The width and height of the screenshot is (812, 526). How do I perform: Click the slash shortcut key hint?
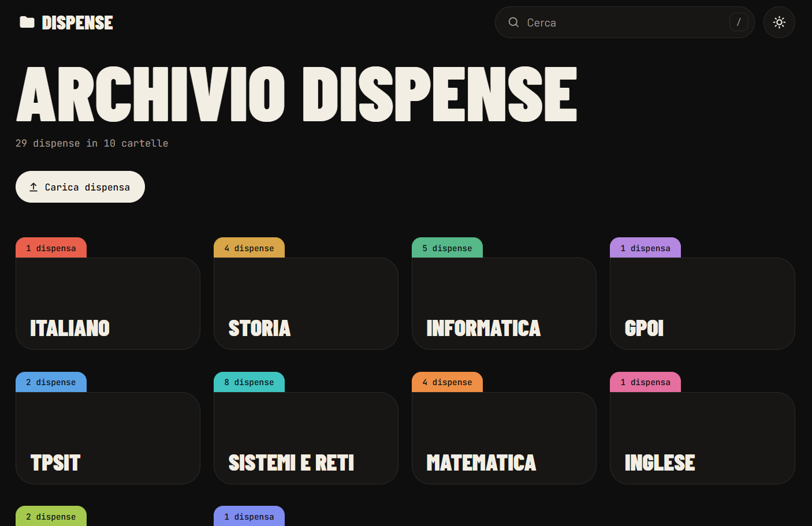pos(739,23)
